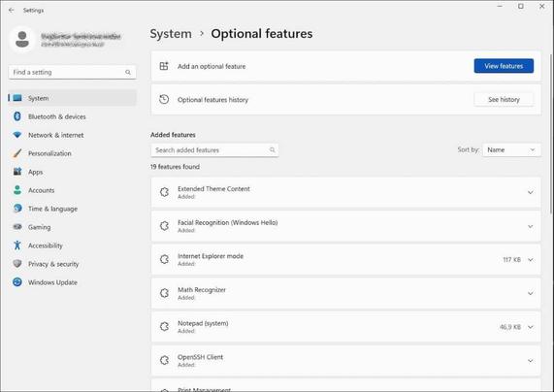Select the Accessibility figure icon
This screenshot has height=392, width=554.
point(17,245)
